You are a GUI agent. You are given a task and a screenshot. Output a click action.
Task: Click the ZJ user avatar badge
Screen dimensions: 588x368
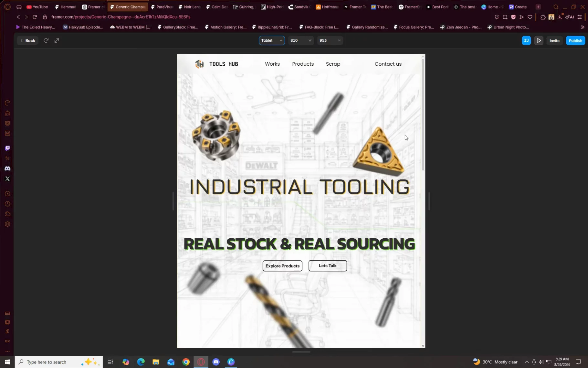tap(526, 40)
